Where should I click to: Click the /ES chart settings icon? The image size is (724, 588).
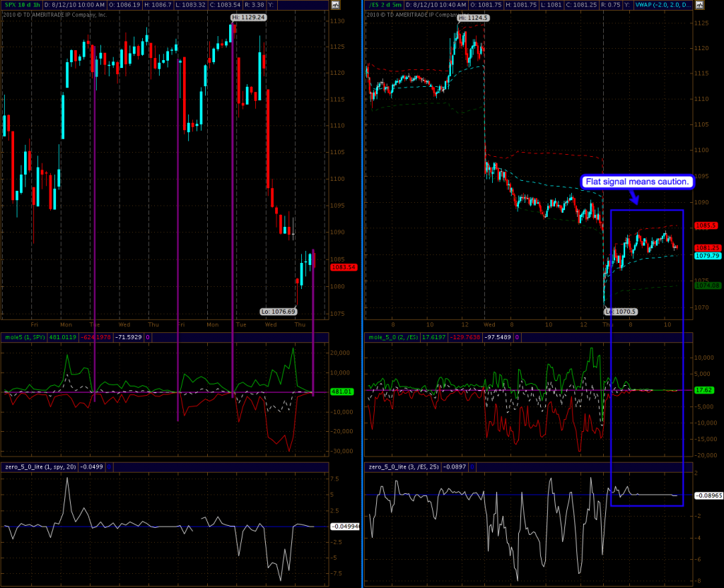click(x=700, y=6)
